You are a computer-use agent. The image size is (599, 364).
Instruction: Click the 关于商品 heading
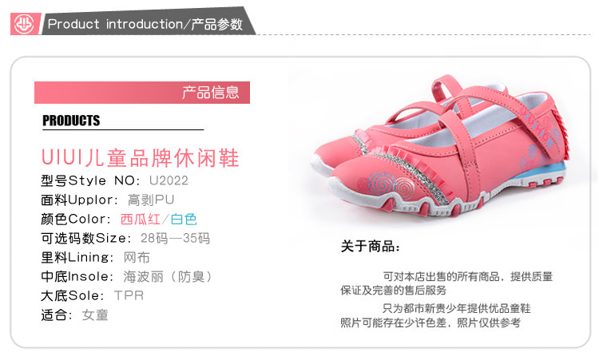pos(370,247)
